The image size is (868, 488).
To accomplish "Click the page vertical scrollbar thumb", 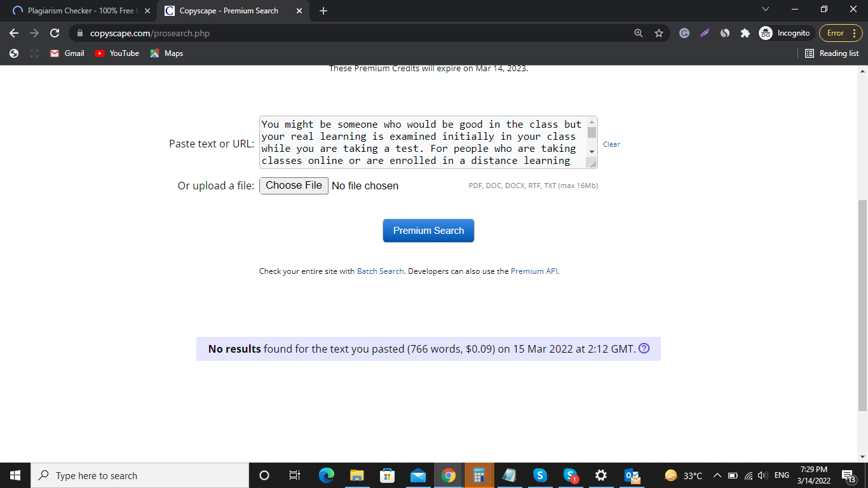I will (862, 305).
